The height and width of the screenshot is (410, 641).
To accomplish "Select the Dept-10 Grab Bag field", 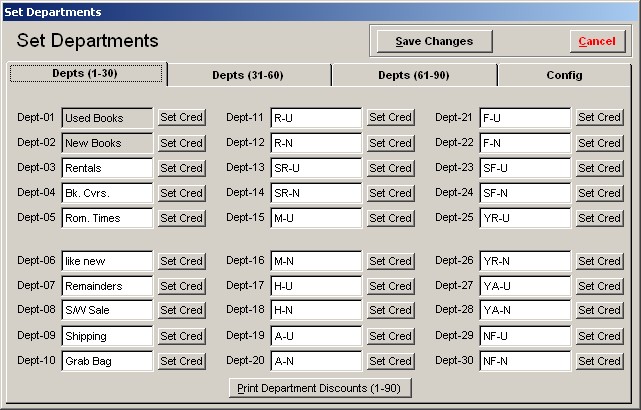I will point(107,361).
